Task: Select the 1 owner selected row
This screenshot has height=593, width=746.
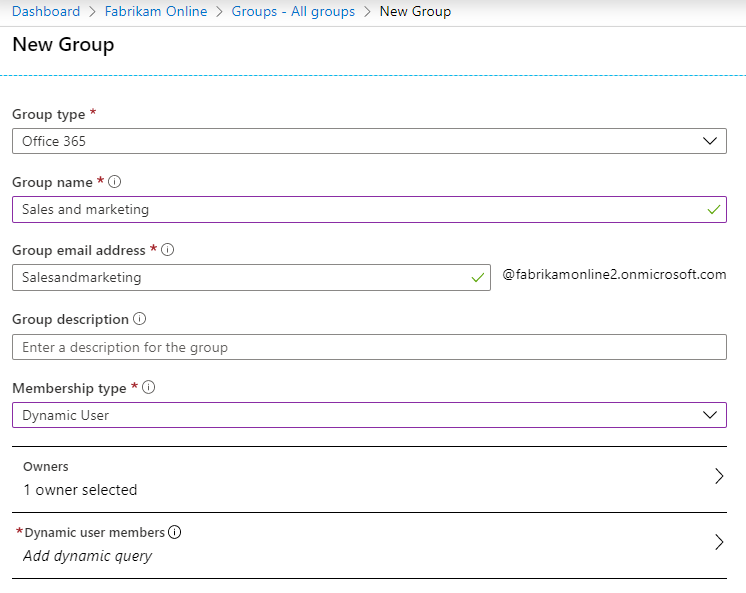Action: [80, 490]
